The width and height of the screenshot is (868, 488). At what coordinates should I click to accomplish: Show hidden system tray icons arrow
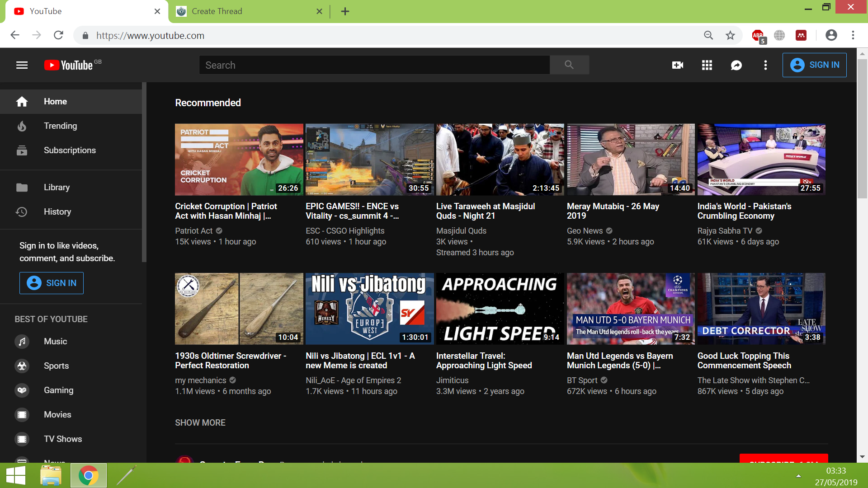[x=798, y=476]
